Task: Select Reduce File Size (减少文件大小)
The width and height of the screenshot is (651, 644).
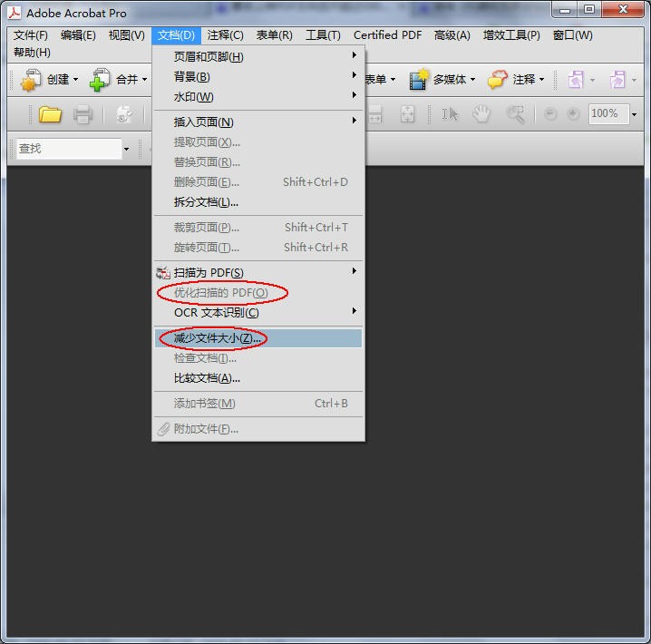Action: coord(258,338)
